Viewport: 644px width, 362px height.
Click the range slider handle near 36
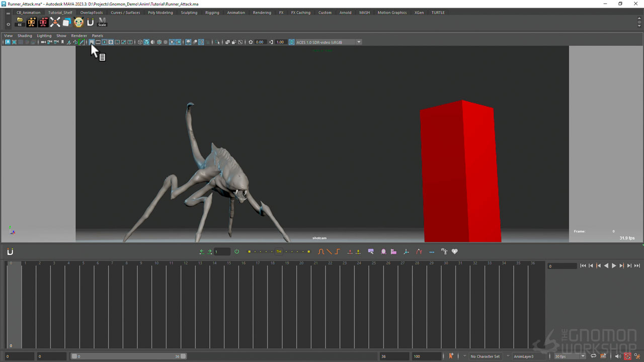click(x=183, y=356)
